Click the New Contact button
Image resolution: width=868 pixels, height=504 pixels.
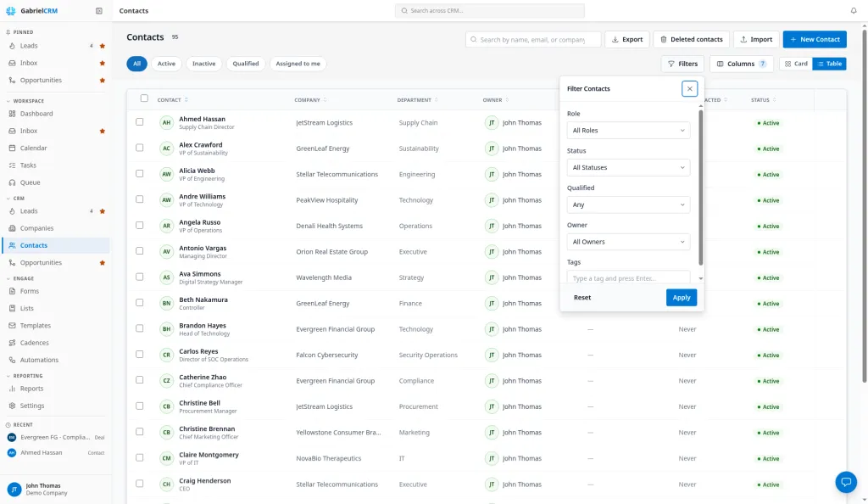pyautogui.click(x=815, y=39)
